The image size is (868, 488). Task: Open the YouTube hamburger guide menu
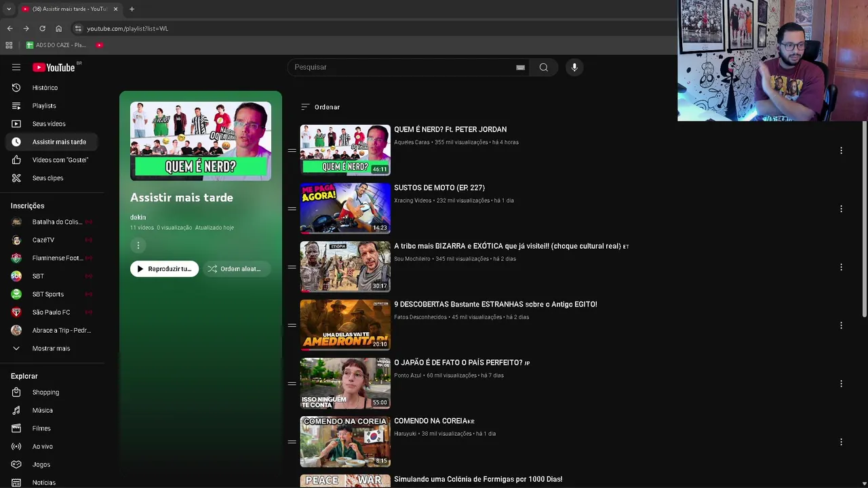pyautogui.click(x=16, y=67)
